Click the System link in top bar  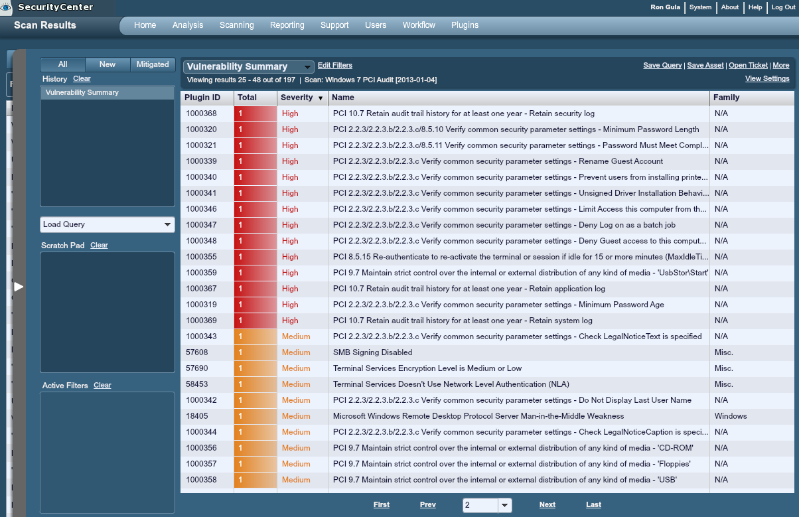point(700,7)
